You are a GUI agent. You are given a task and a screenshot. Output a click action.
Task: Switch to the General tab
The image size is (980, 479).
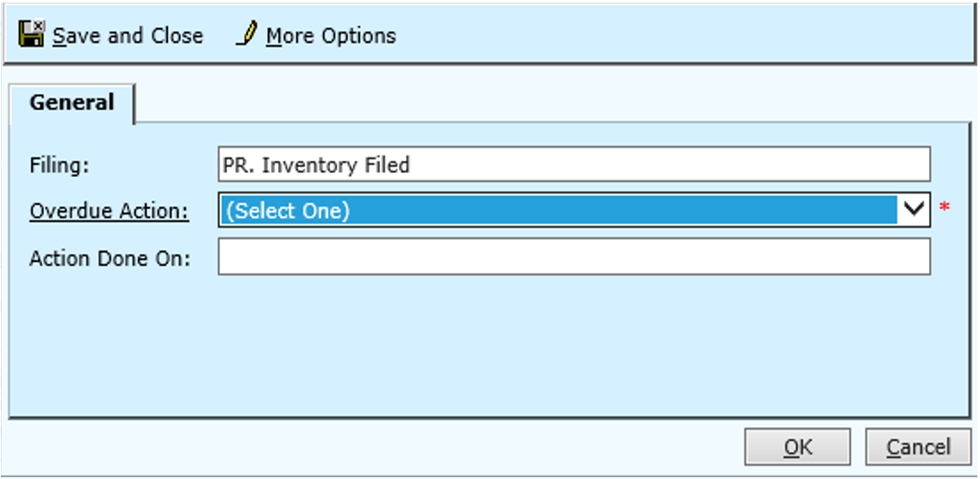pos(71,103)
